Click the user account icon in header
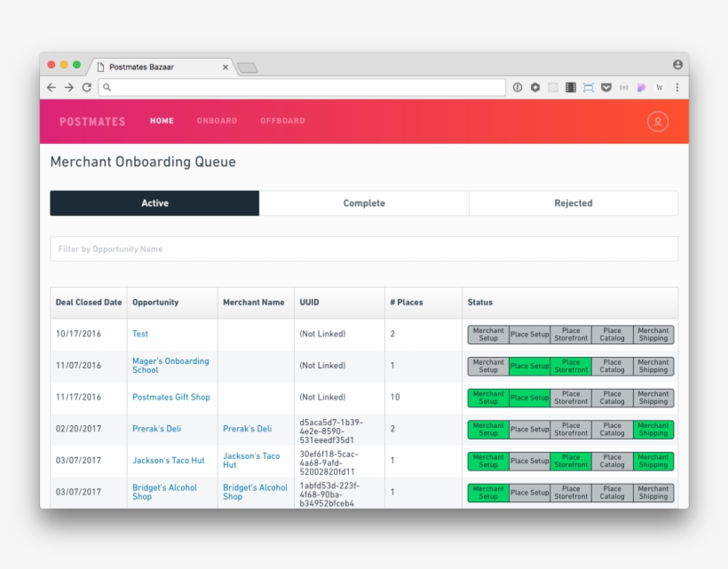 click(657, 122)
